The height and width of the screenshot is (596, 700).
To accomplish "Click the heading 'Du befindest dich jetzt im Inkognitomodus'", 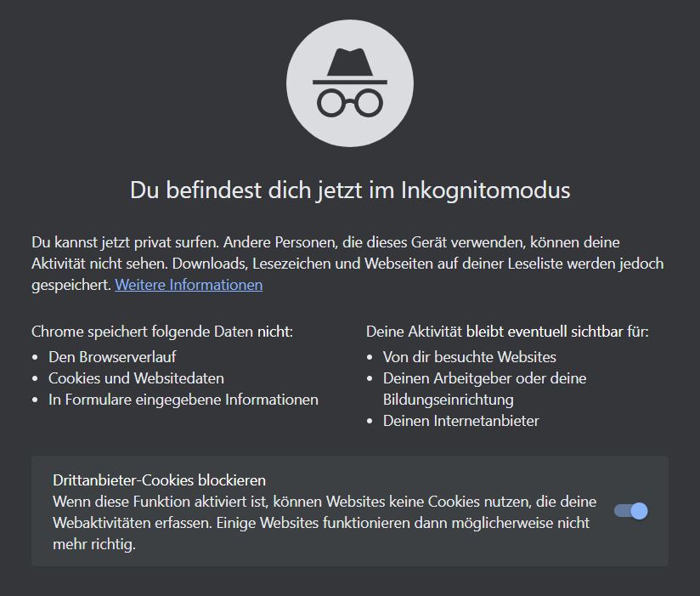I will (350, 190).
